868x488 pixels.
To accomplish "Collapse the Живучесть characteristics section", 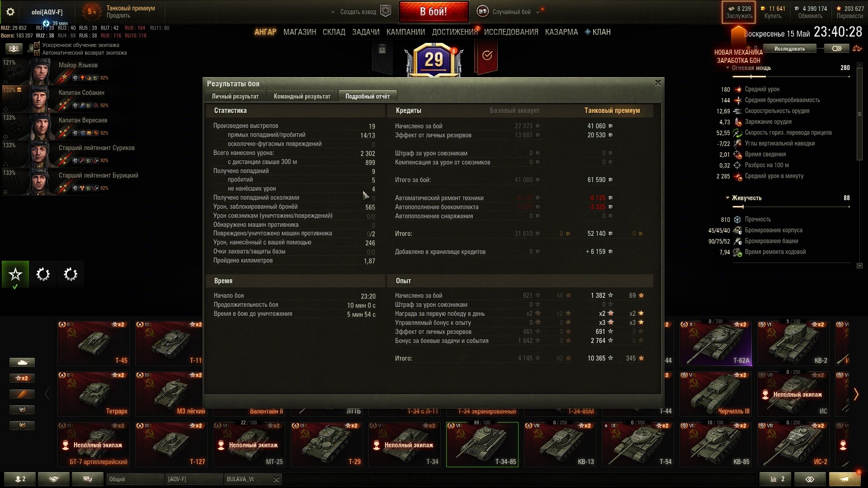I will coord(727,198).
